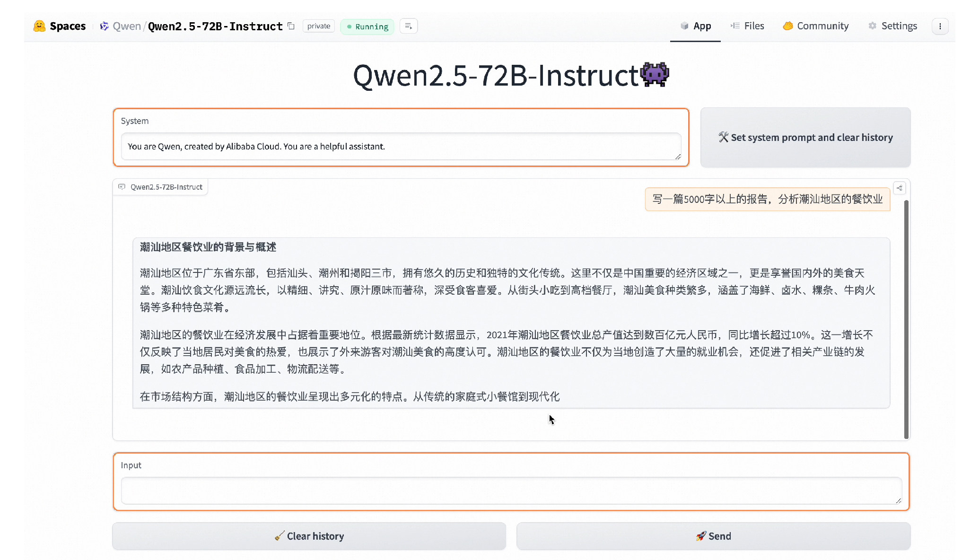Click the cube icon on the App tab

click(x=684, y=26)
